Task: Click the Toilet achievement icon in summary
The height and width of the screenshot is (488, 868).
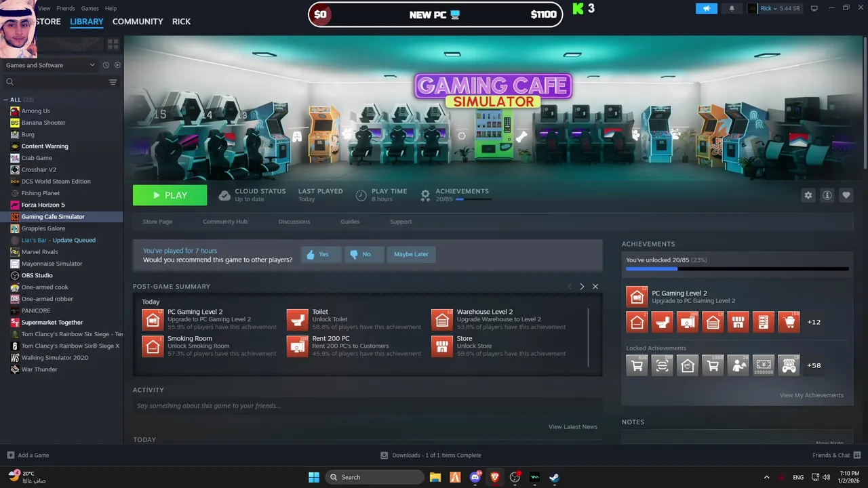Action: pos(297,320)
